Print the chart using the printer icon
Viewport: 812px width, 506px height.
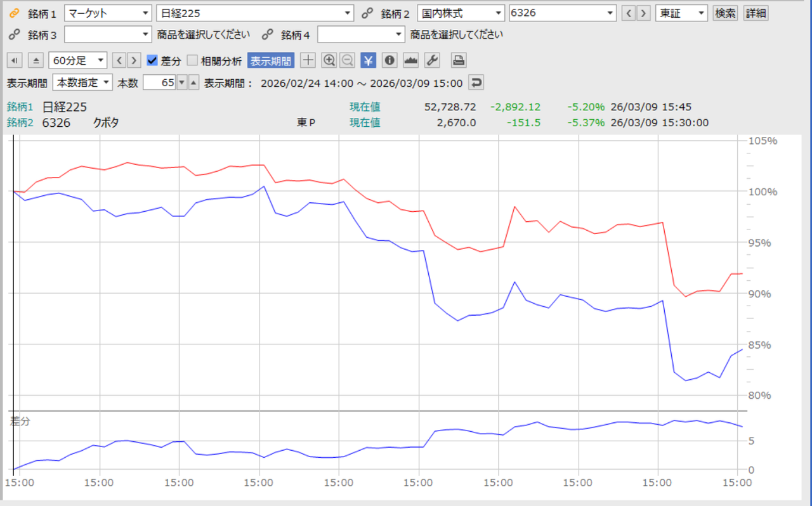(459, 60)
